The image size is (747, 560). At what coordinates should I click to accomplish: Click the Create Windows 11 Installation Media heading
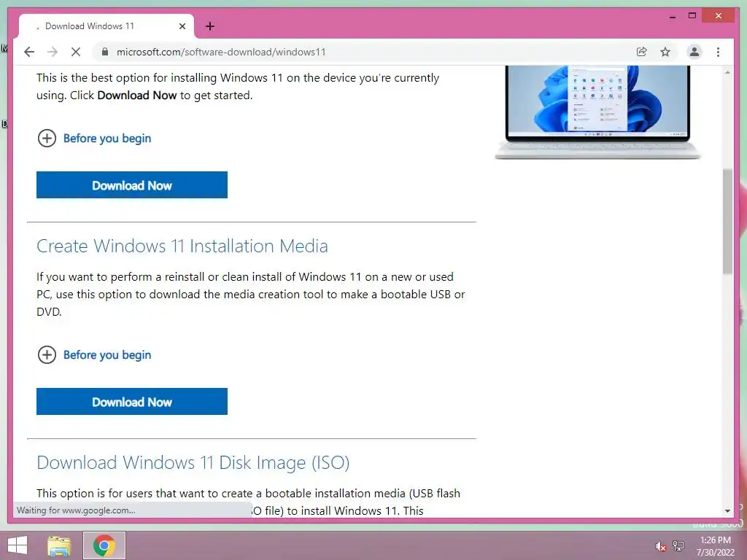point(182,246)
